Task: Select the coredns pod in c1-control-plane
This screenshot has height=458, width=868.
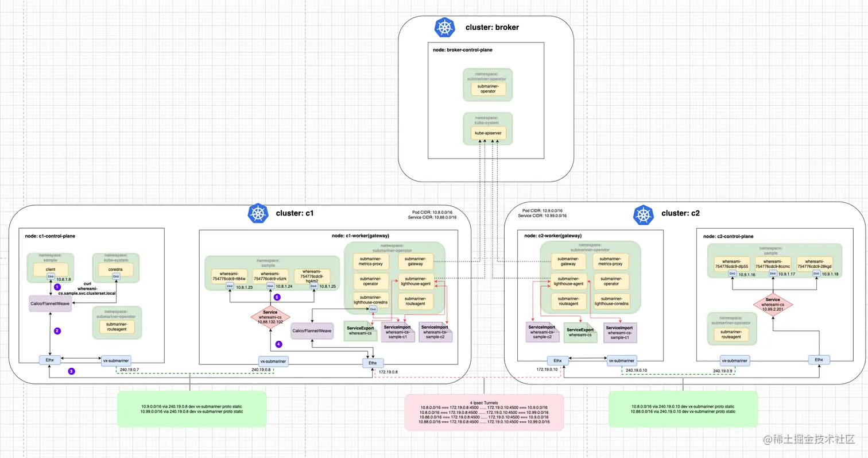Action: tap(115, 269)
